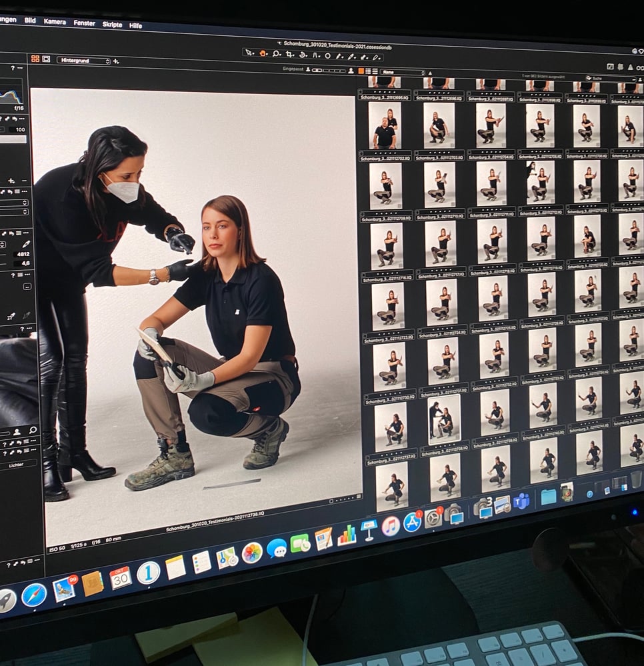Viewport: 644px width, 666px height.
Task: Switch viewer to single-view mode icon
Action: 46,59
